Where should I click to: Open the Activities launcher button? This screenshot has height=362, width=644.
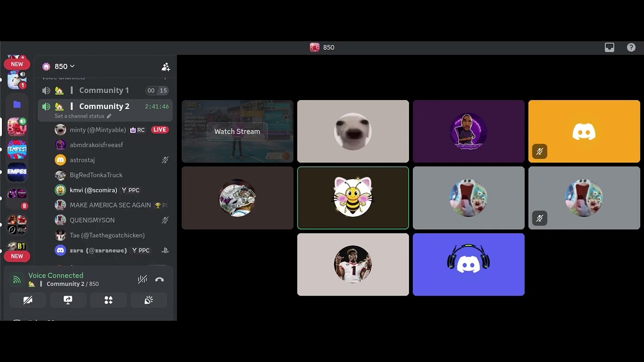[108, 300]
